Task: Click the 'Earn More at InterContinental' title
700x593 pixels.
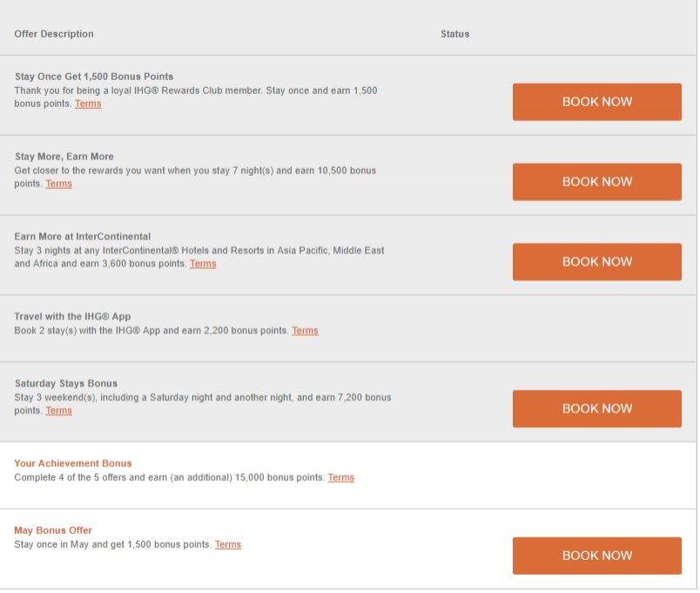Action: point(82,236)
